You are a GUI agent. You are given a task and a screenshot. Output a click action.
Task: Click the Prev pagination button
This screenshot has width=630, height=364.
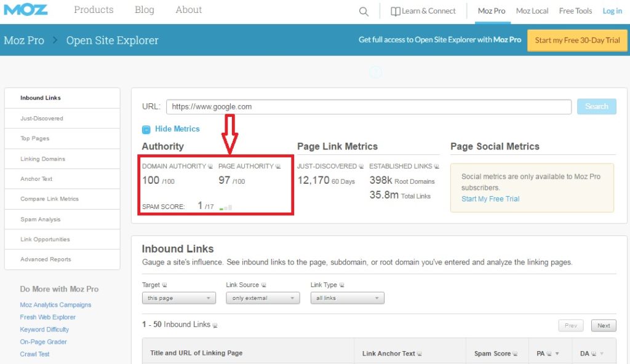(570, 325)
